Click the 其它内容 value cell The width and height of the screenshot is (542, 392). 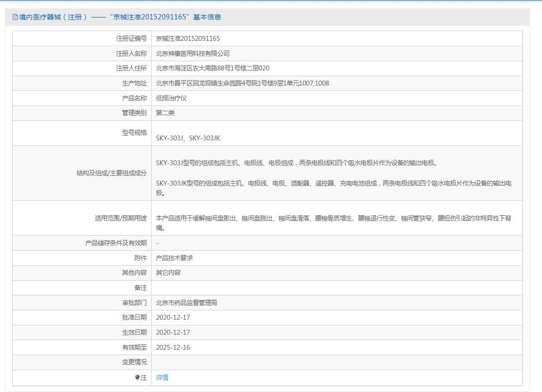pyautogui.click(x=168, y=273)
